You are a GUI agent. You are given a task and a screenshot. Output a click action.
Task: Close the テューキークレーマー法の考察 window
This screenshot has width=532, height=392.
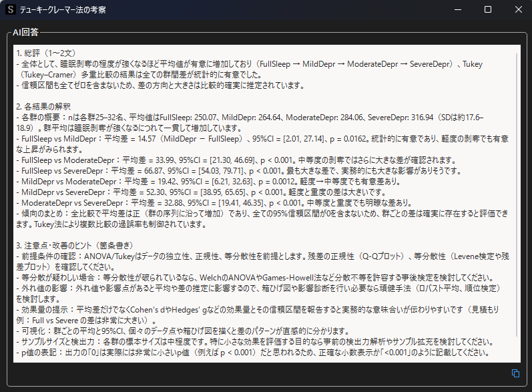click(x=518, y=9)
